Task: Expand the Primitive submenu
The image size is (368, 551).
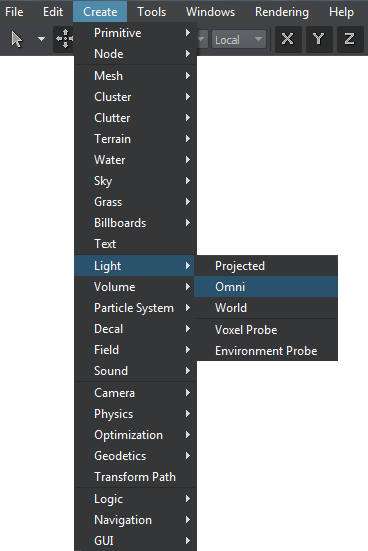Action: 135,33
